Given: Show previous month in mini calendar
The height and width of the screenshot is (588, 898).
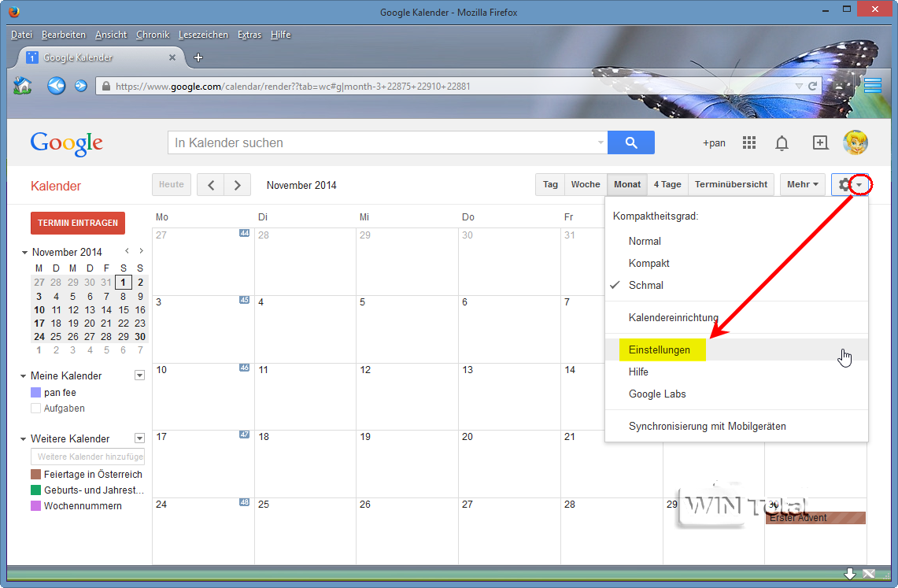Looking at the screenshot, I should click(x=127, y=251).
